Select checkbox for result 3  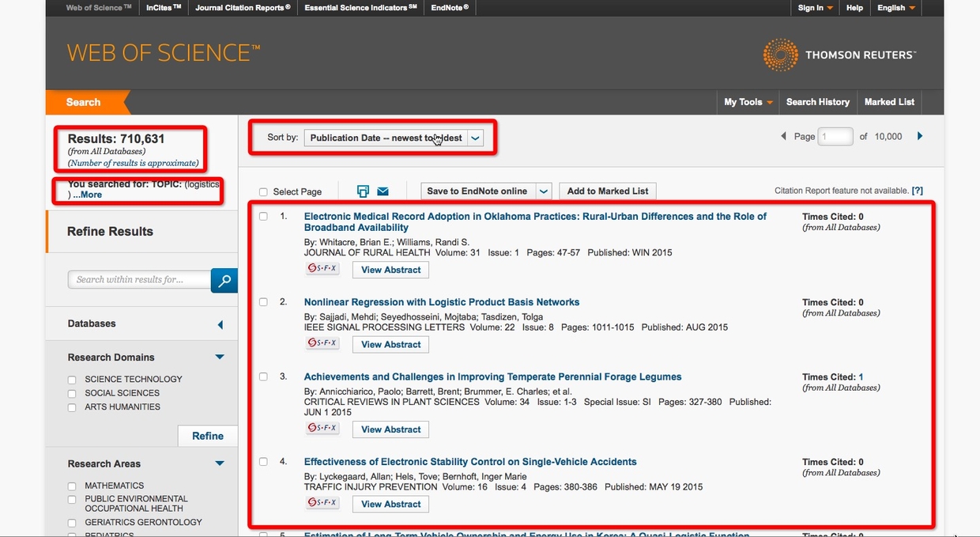click(x=263, y=377)
